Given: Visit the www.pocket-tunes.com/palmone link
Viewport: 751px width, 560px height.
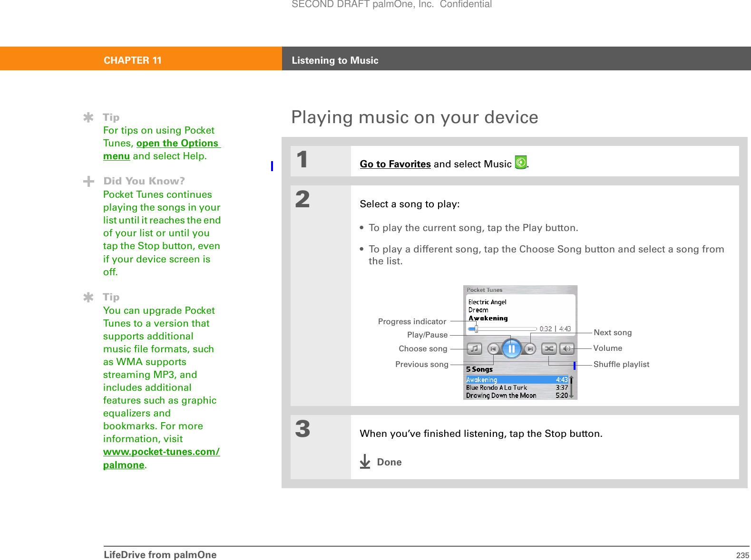Looking at the screenshot, I should 161,458.
